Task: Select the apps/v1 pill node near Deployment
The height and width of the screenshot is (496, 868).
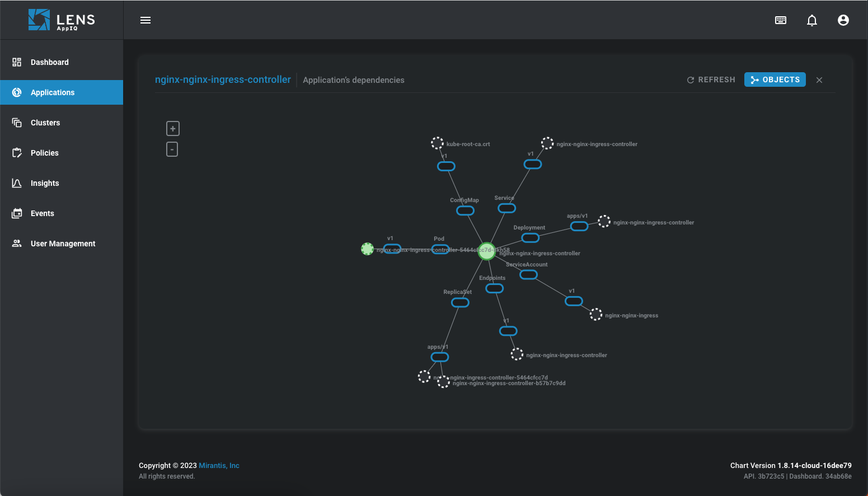Action: pyautogui.click(x=579, y=226)
